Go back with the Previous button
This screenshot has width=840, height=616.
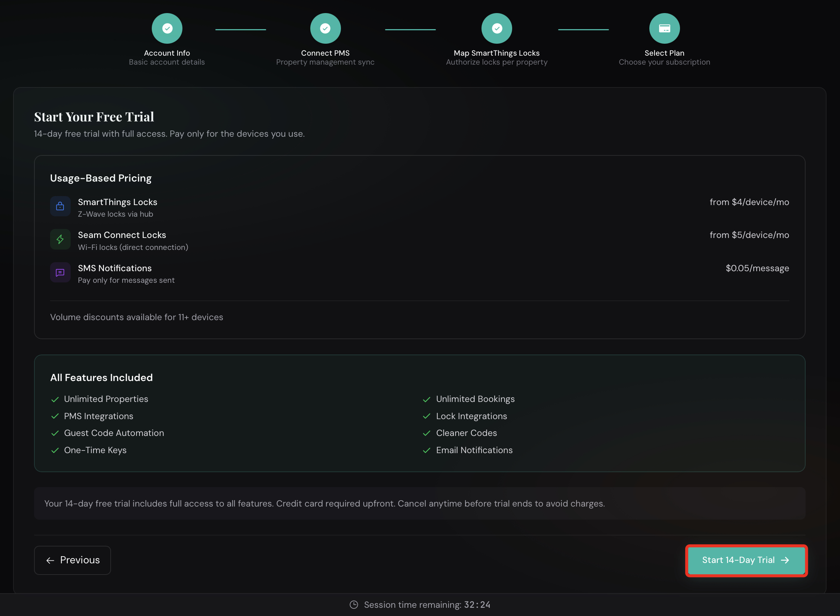(73, 560)
